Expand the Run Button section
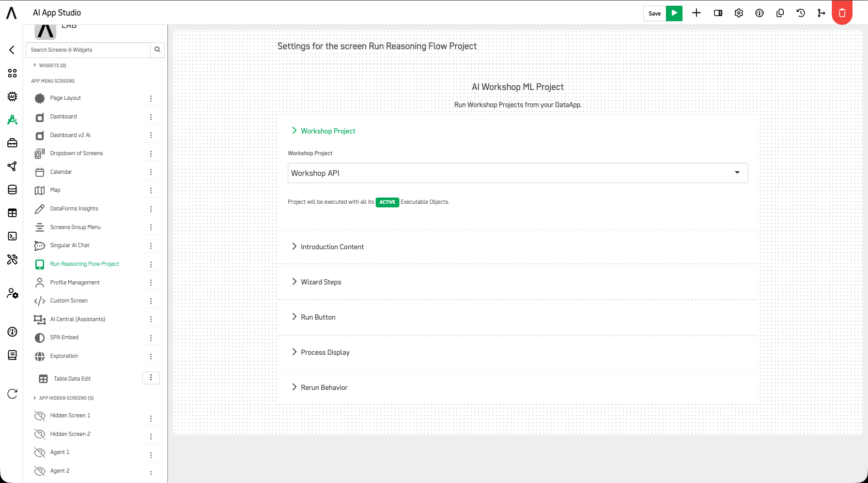Viewport: 868px width, 483px height. [x=314, y=317]
